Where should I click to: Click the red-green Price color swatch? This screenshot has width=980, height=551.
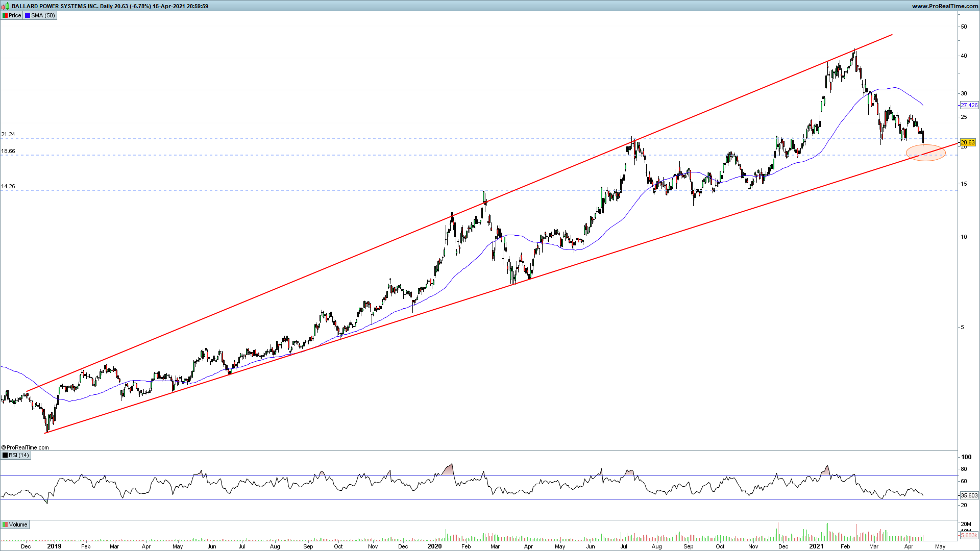point(5,15)
